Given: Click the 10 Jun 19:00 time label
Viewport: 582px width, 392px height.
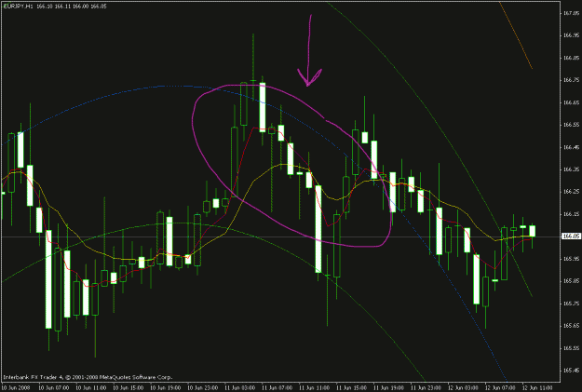Looking at the screenshot, I should 165,388.
